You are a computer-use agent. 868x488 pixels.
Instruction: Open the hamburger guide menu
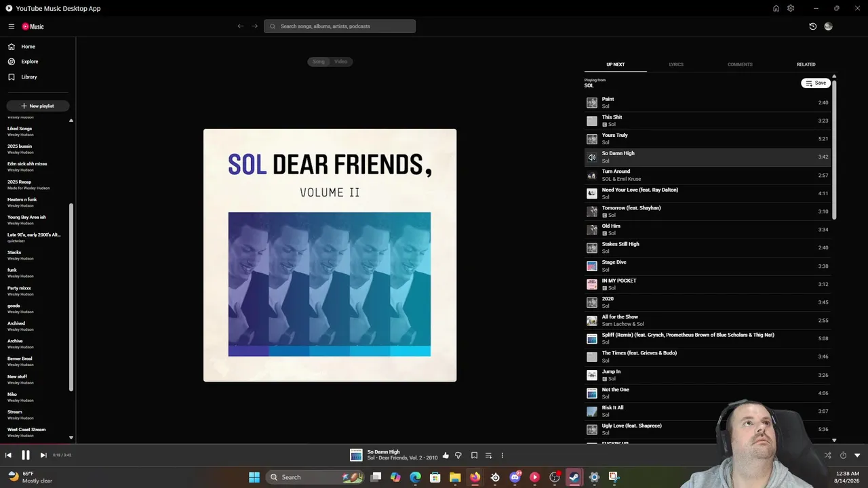click(12, 26)
